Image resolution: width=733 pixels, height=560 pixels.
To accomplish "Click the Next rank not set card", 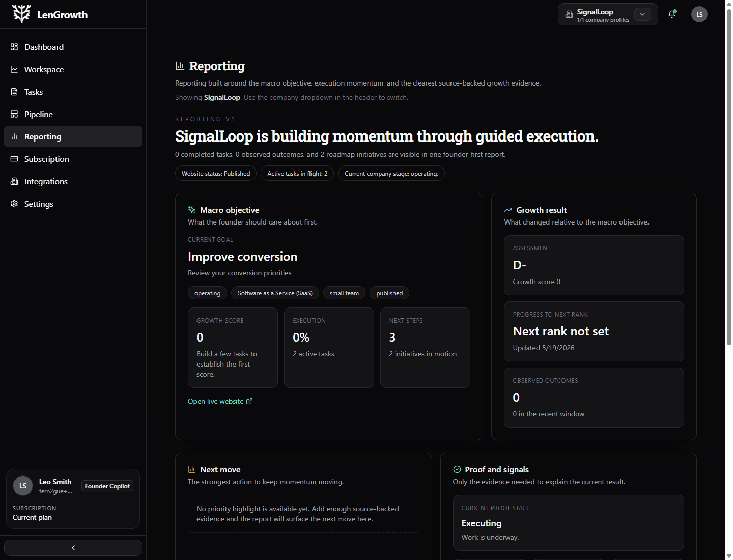I will 594,331.
